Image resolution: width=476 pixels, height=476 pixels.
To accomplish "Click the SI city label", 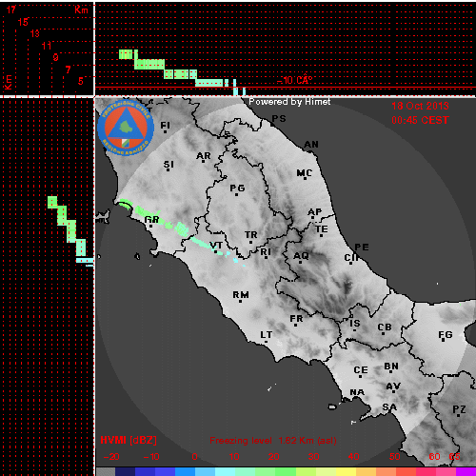I will (169, 165).
